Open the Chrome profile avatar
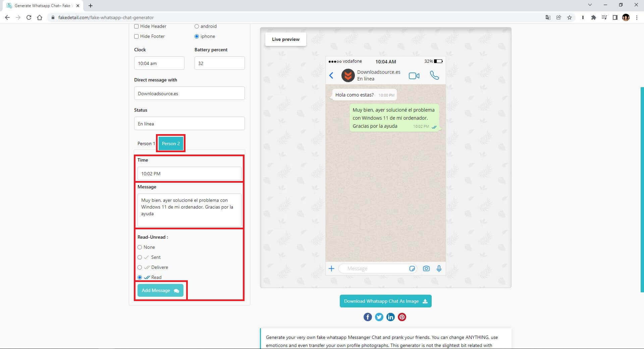Screen dimensions: 644x349 click(x=626, y=17)
